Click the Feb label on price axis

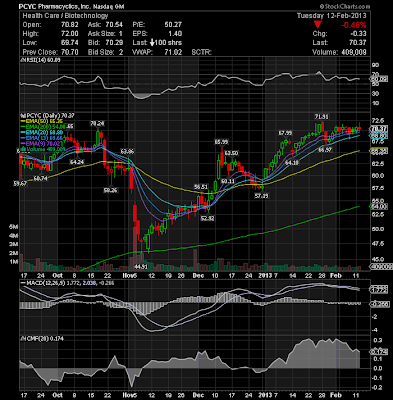(336, 276)
